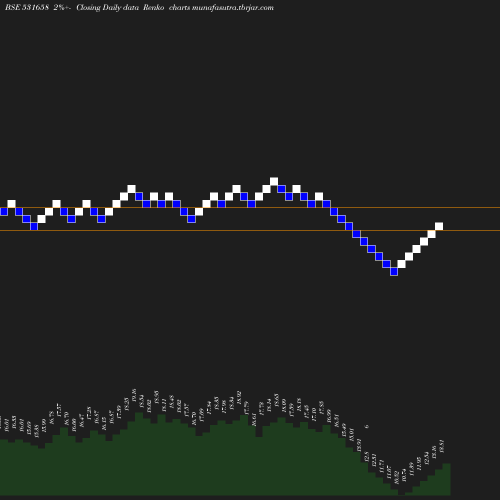Click the last green bar in the bottom price chart
Screen dimensions: 500x500
(447, 479)
